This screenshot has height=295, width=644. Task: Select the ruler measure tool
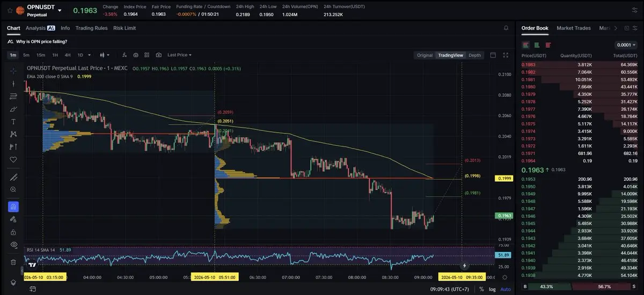13,178
